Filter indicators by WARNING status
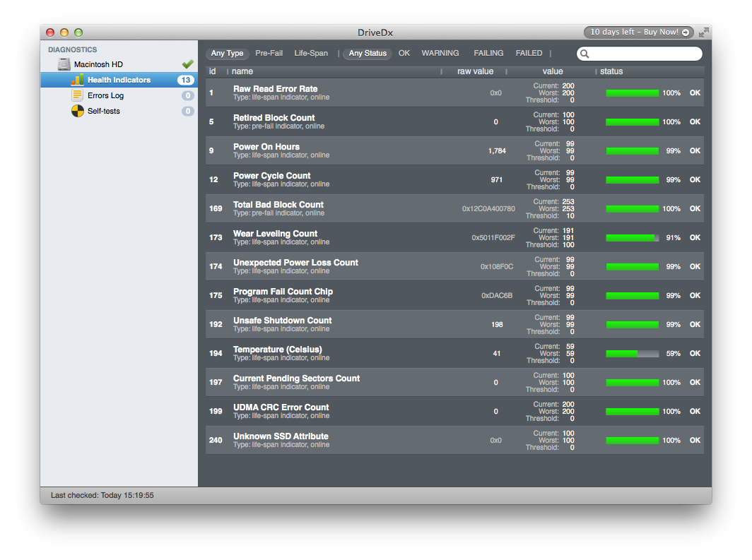 point(440,53)
